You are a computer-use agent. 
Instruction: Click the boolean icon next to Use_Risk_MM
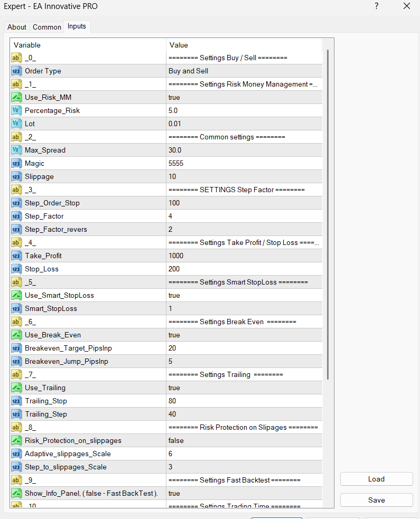[16, 97]
